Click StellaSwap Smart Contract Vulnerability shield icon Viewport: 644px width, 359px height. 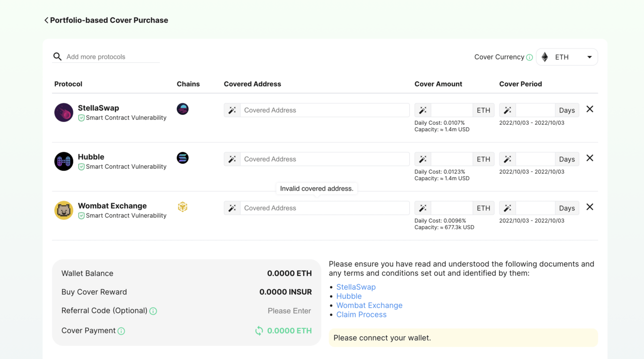(x=81, y=118)
